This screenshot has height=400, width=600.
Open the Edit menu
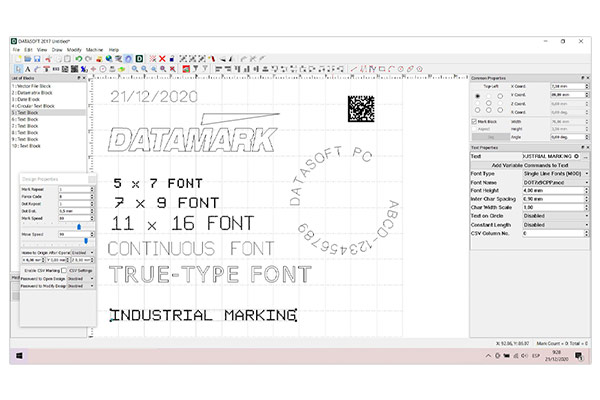(x=28, y=50)
